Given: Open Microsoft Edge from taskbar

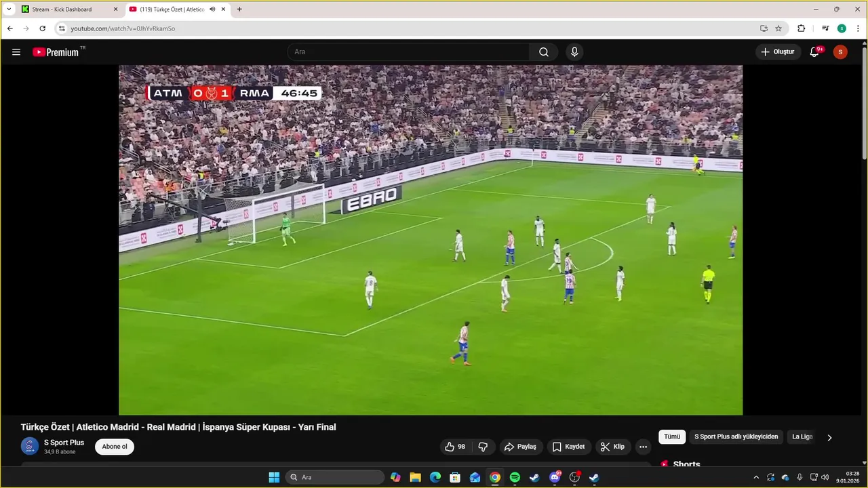Looking at the screenshot, I should 435,477.
